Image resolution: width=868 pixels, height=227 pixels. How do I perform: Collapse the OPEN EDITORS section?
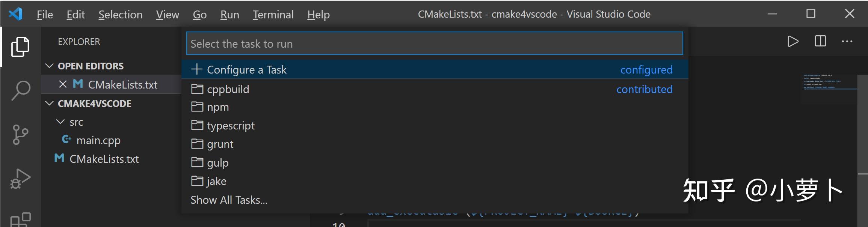click(50, 66)
